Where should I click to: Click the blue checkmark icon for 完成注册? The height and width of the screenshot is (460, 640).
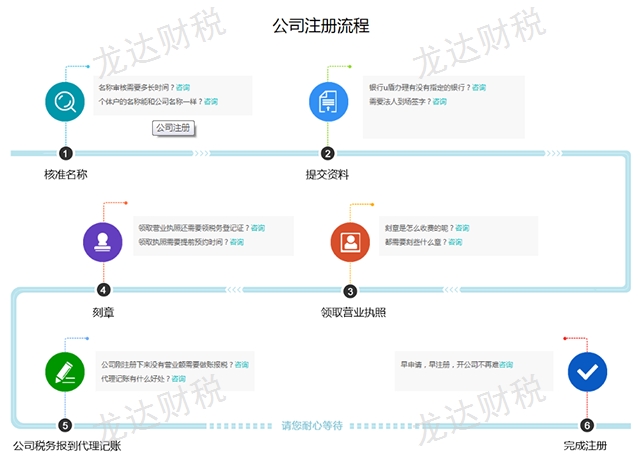pos(587,372)
